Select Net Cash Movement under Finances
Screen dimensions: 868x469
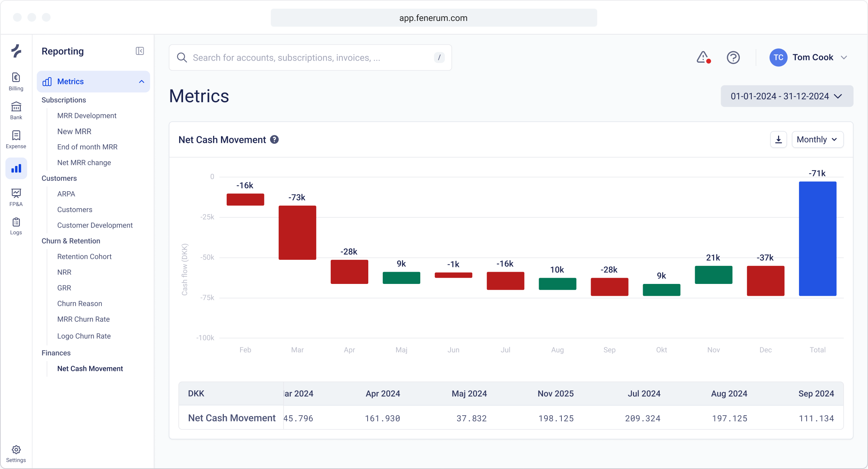pos(90,368)
